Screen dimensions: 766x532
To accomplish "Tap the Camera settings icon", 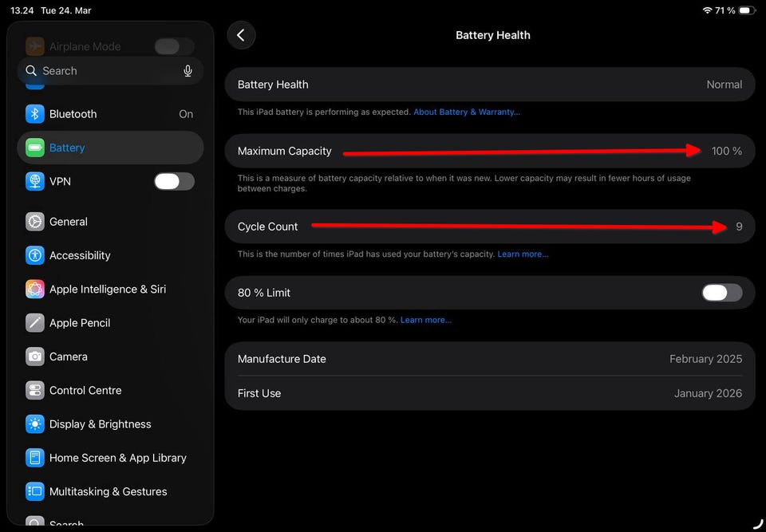I will pyautogui.click(x=34, y=357).
